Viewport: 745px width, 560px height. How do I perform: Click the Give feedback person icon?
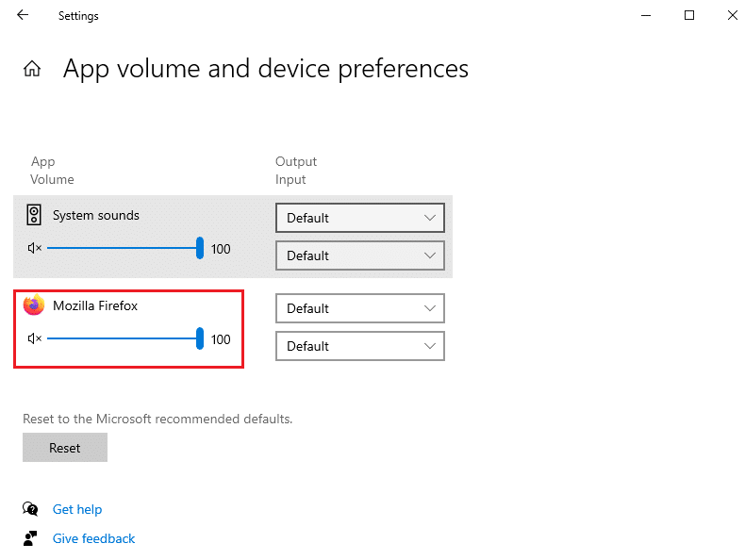click(x=31, y=538)
